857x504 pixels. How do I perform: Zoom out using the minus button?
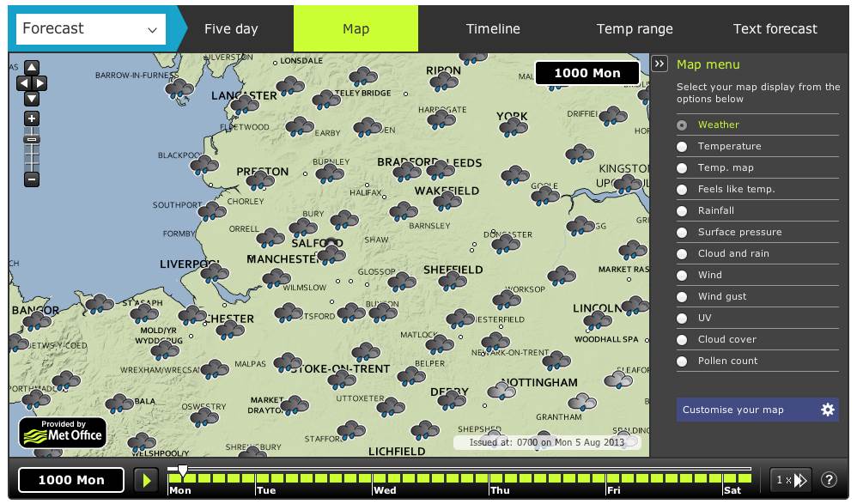pos(32,179)
